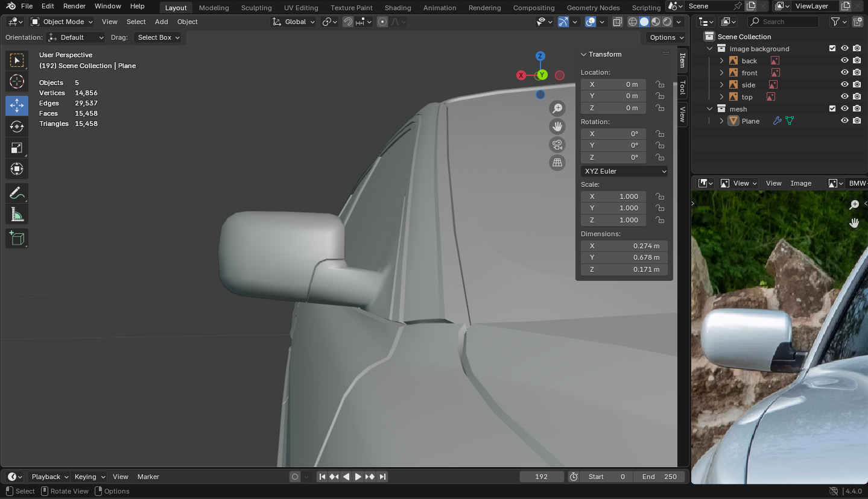This screenshot has height=499, width=868.
Task: Open the Drag 'Select Box' dropdown
Action: (159, 37)
